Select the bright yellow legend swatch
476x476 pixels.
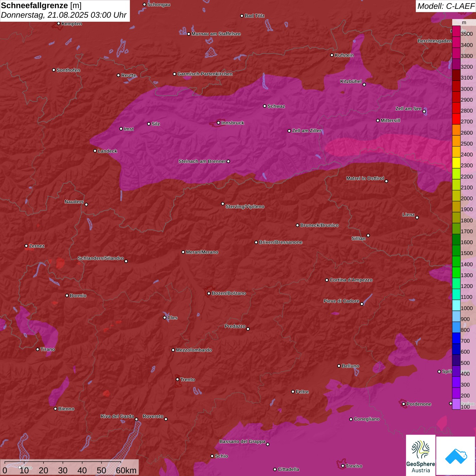[456, 163]
